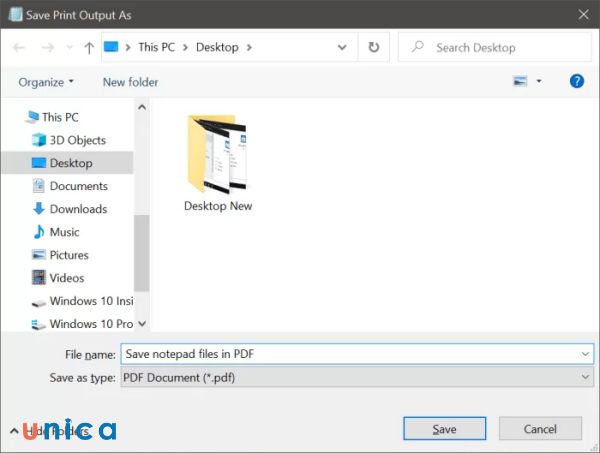Open recent locations dropdown arrow
This screenshot has width=600, height=453.
[69, 47]
